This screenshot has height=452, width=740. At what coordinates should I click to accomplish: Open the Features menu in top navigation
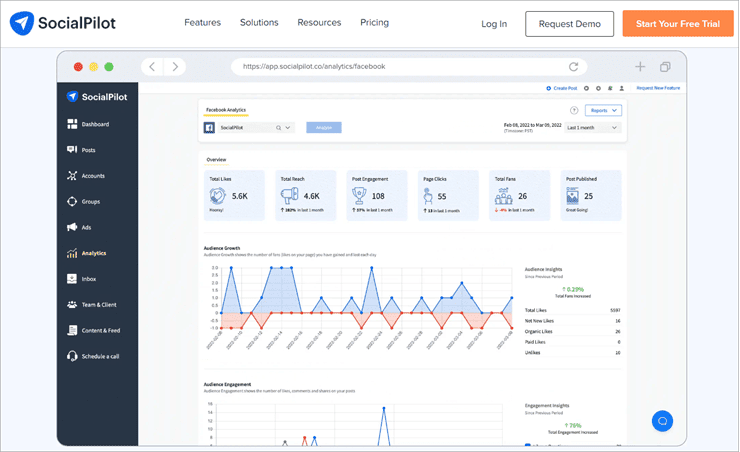(203, 23)
